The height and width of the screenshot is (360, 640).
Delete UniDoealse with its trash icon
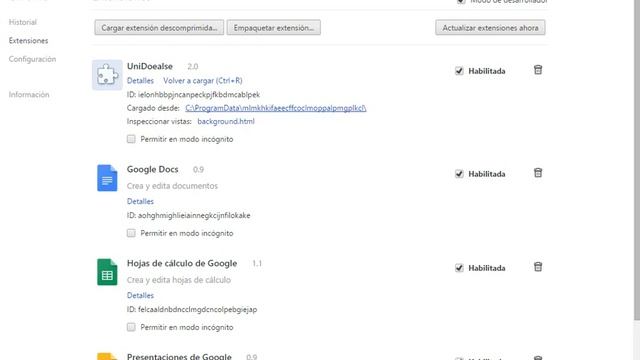[538, 70]
